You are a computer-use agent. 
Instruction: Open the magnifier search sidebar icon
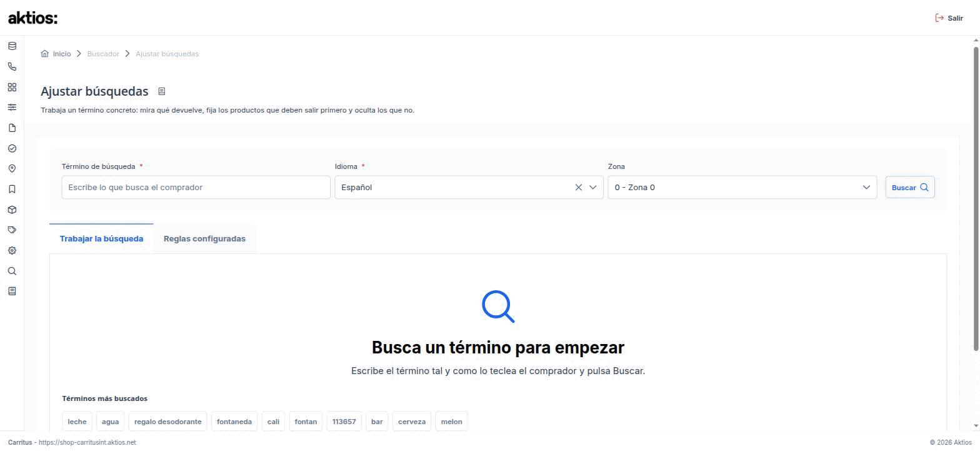(x=12, y=271)
